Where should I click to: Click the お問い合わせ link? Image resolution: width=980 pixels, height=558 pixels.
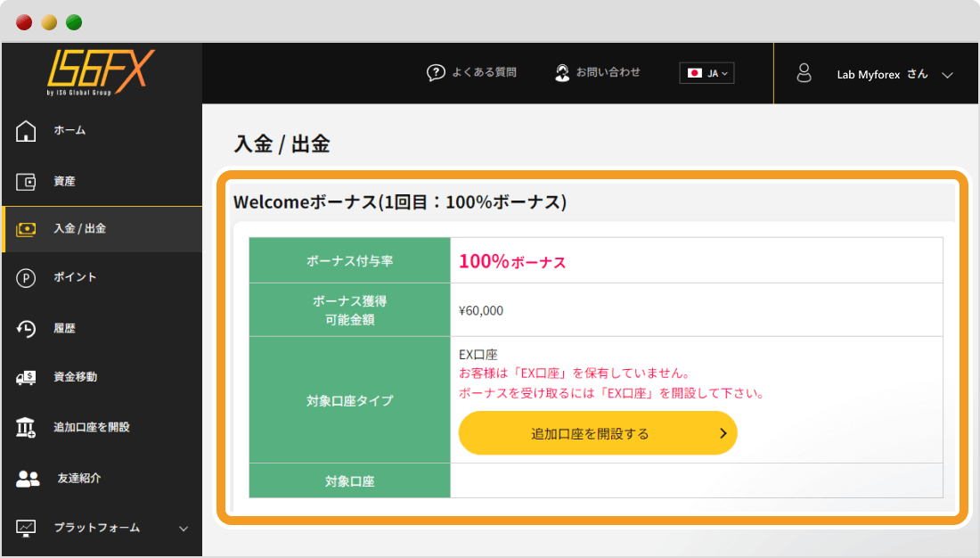pyautogui.click(x=608, y=72)
